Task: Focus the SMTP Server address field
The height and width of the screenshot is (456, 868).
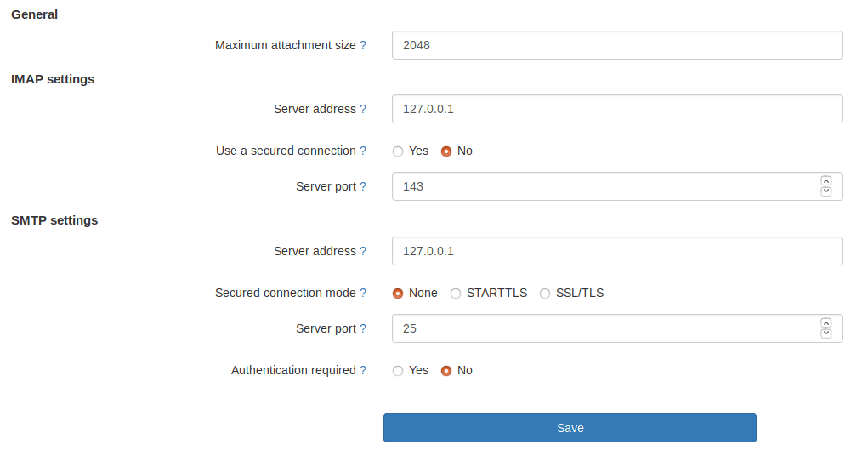Action: pyautogui.click(x=617, y=251)
